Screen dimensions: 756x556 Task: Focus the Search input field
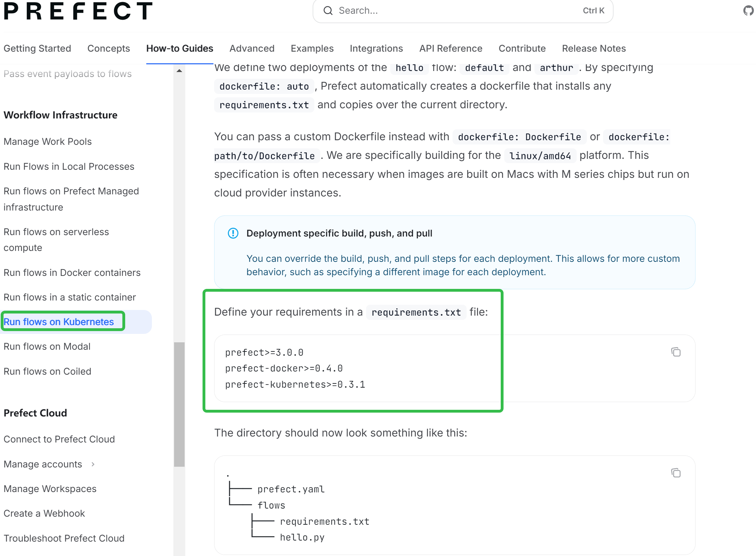pos(457,11)
